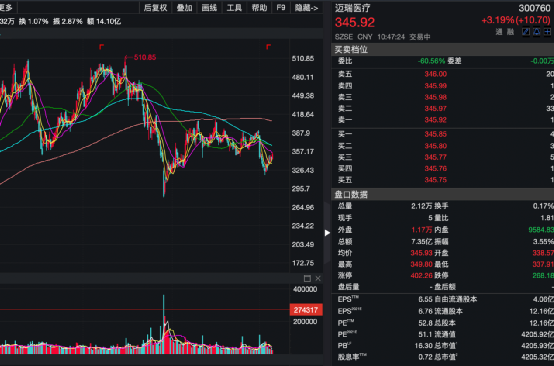Click the left red event flag marker

[101, 47]
